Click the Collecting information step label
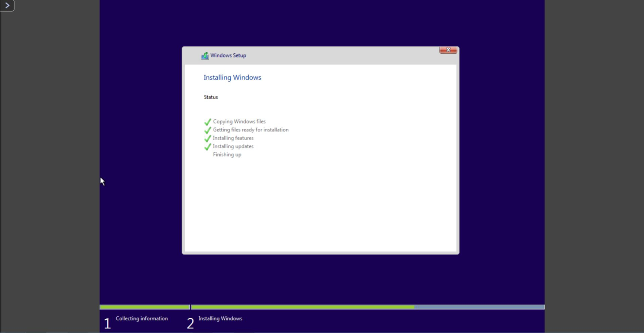Screen dimensions: 644x333 pyautogui.click(x=142, y=319)
